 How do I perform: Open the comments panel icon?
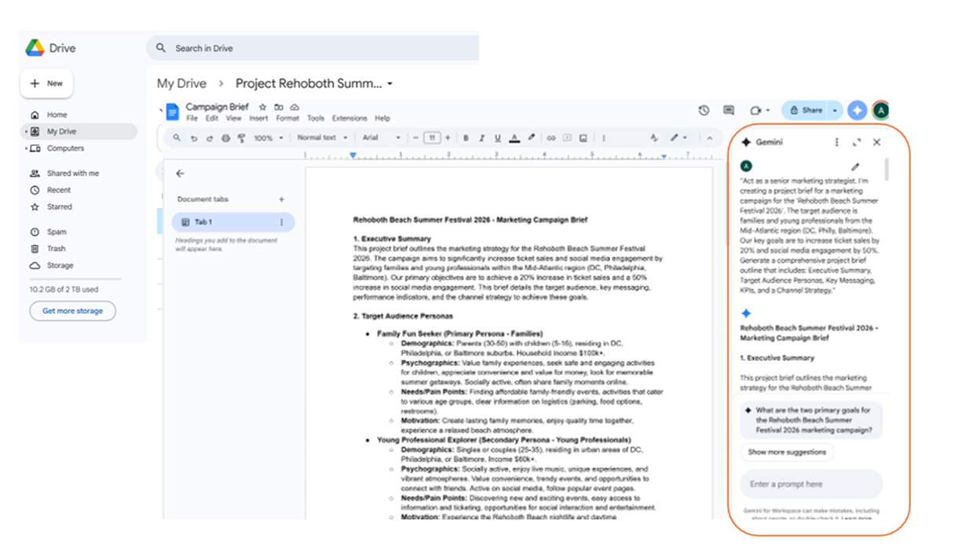click(729, 111)
